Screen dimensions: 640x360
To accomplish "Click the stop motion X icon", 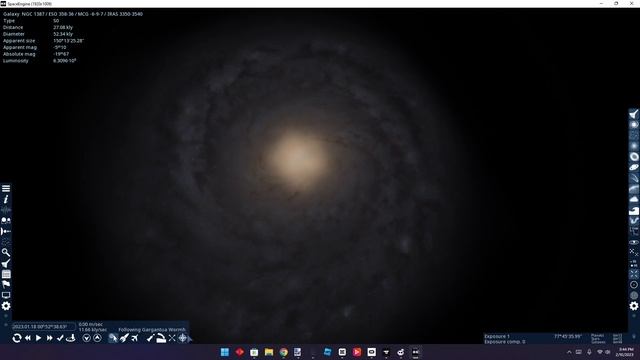I will [x=172, y=338].
